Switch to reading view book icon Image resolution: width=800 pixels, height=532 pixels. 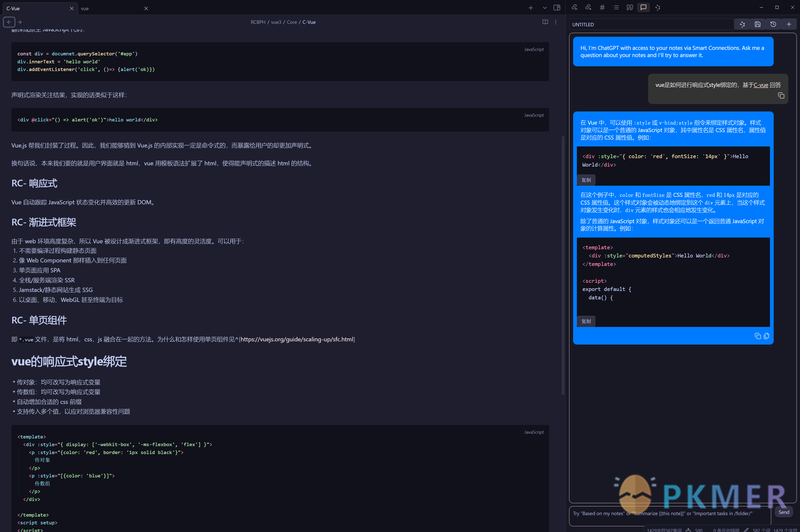click(x=545, y=22)
